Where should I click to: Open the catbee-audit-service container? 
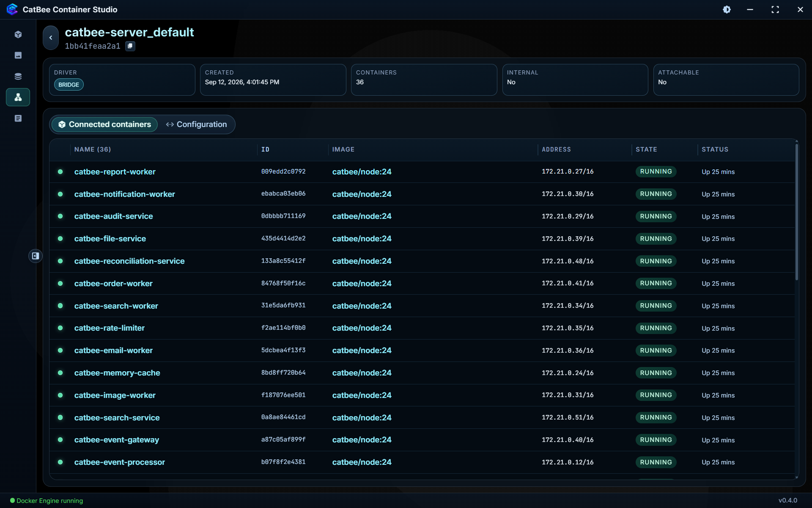point(114,216)
